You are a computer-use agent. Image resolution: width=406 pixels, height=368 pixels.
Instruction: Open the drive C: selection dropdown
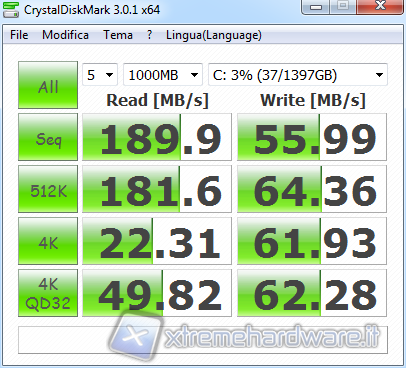point(298,75)
